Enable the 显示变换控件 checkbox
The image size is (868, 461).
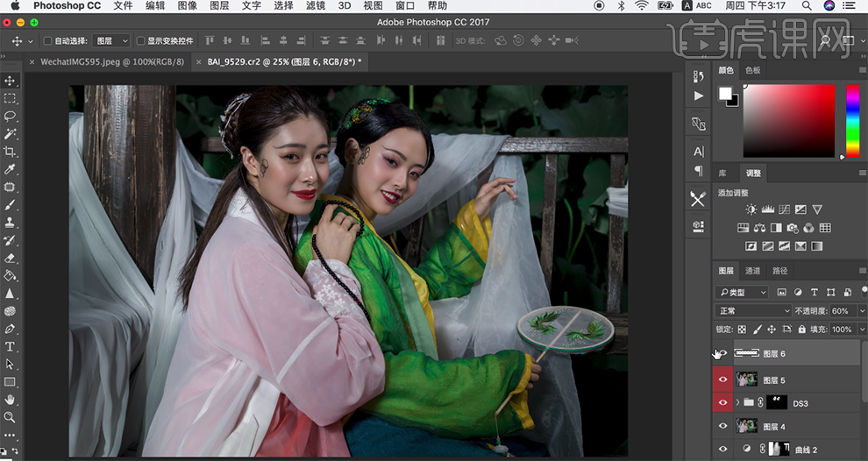140,41
